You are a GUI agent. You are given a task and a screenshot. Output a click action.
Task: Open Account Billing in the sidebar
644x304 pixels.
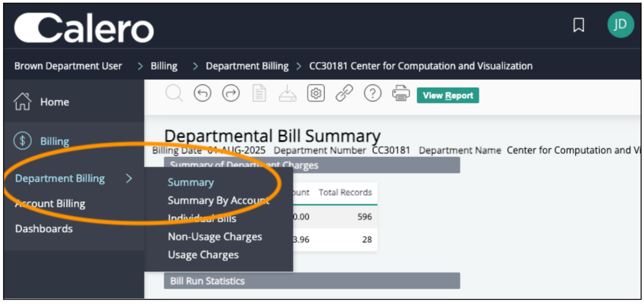pos(50,204)
